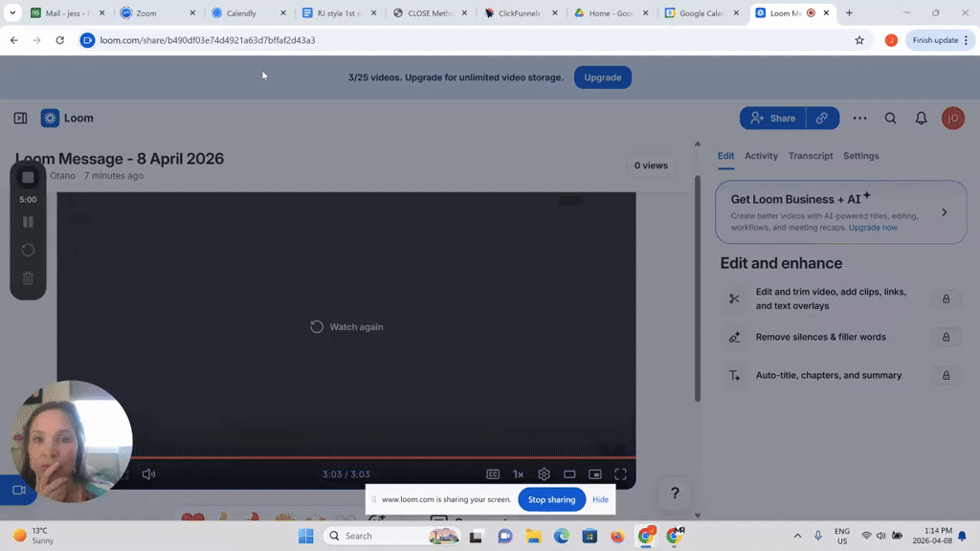Mute the video with the speaker icon
980x551 pixels.
tap(147, 474)
